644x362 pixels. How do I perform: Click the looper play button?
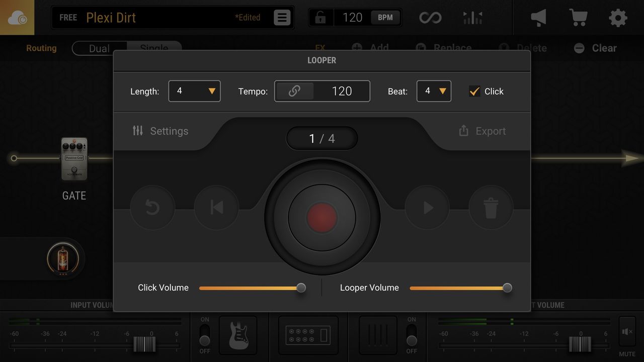tap(428, 208)
